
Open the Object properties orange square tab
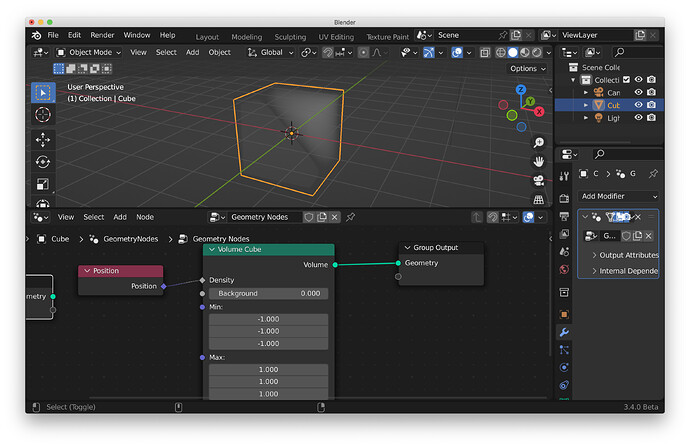click(x=564, y=314)
